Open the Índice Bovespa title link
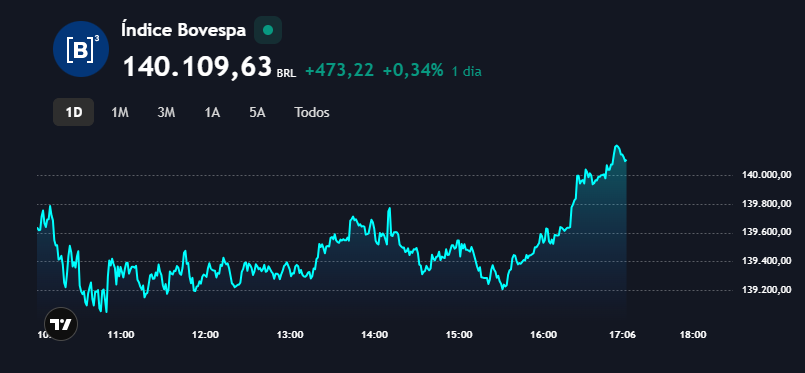Screen dimensions: 805x373 click(184, 30)
